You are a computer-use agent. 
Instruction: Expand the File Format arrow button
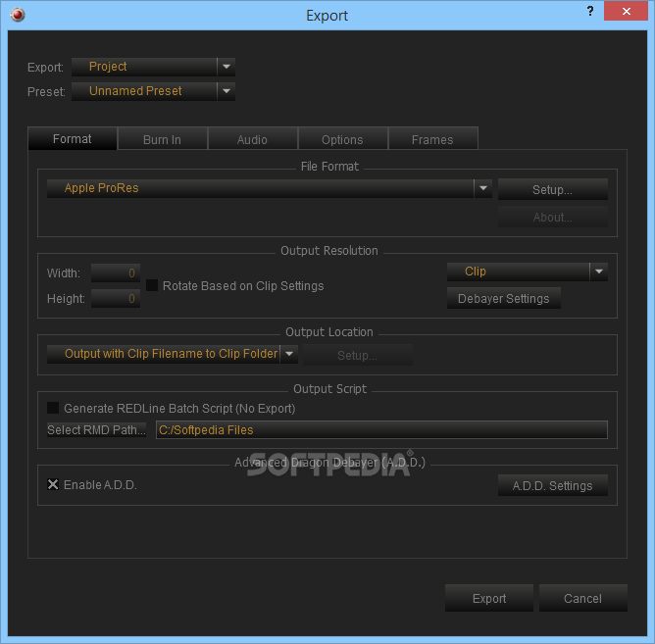click(483, 188)
